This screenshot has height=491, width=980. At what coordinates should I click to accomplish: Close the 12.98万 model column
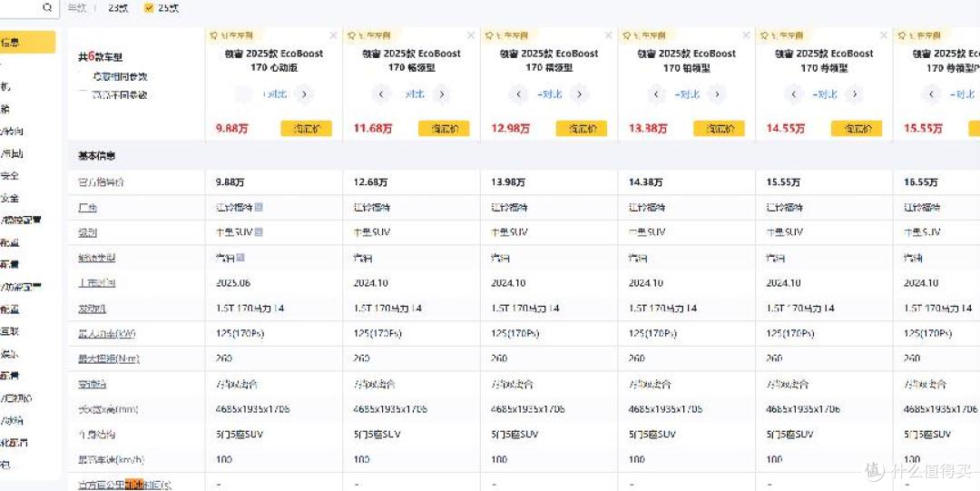(x=608, y=35)
